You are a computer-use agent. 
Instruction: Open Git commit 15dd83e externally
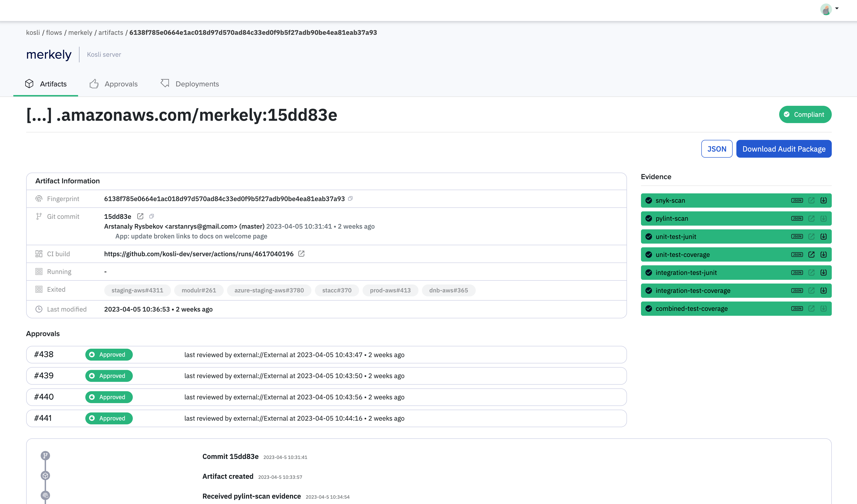140,216
